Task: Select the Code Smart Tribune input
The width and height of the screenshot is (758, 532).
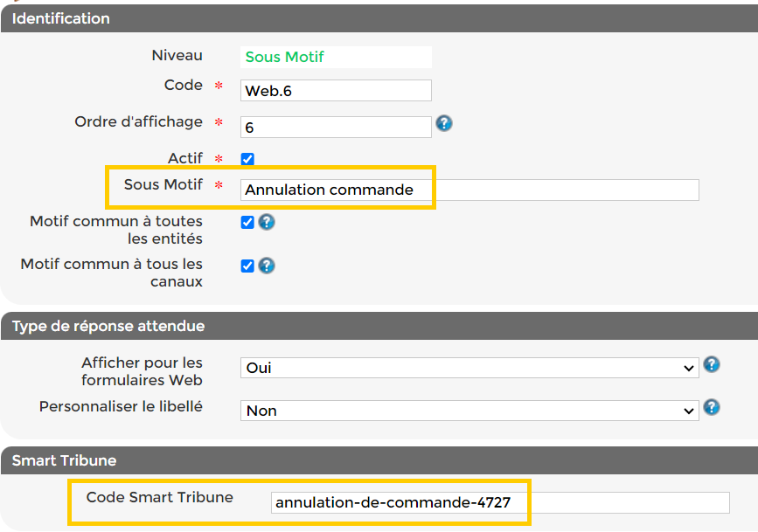Action: 499,502
